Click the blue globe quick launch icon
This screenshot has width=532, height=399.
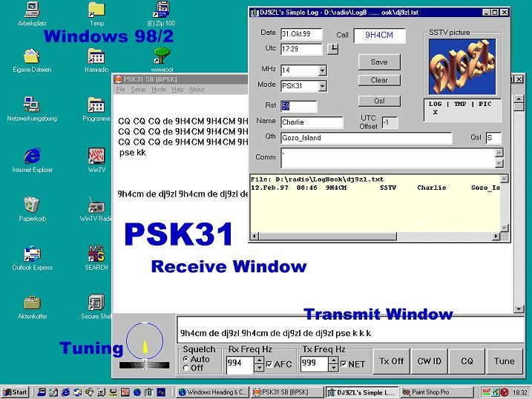tap(137, 392)
